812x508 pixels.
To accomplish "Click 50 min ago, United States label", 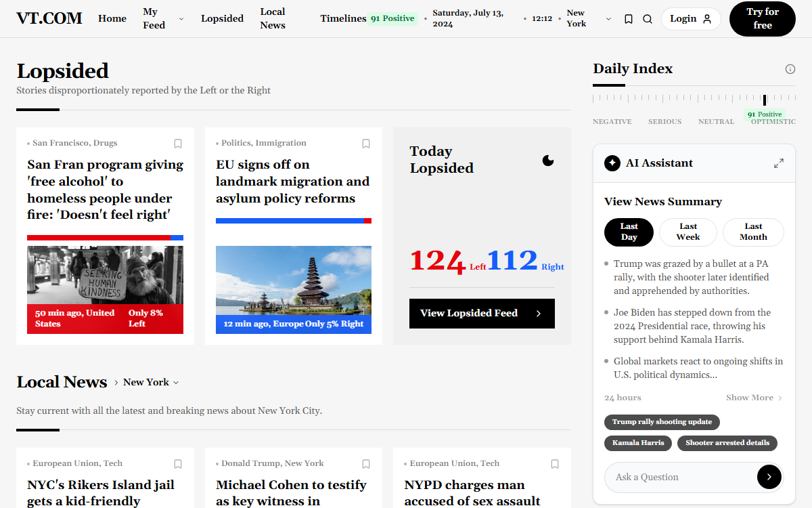I will tap(74, 318).
